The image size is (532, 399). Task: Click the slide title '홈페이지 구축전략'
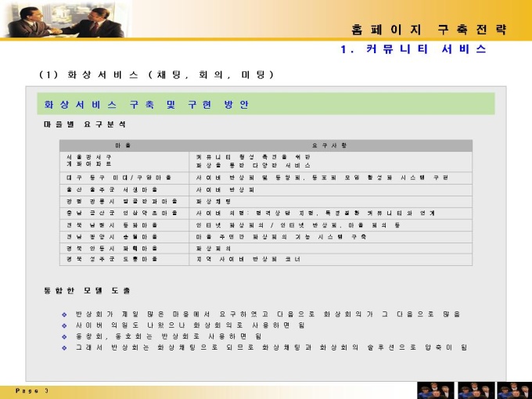429,30
